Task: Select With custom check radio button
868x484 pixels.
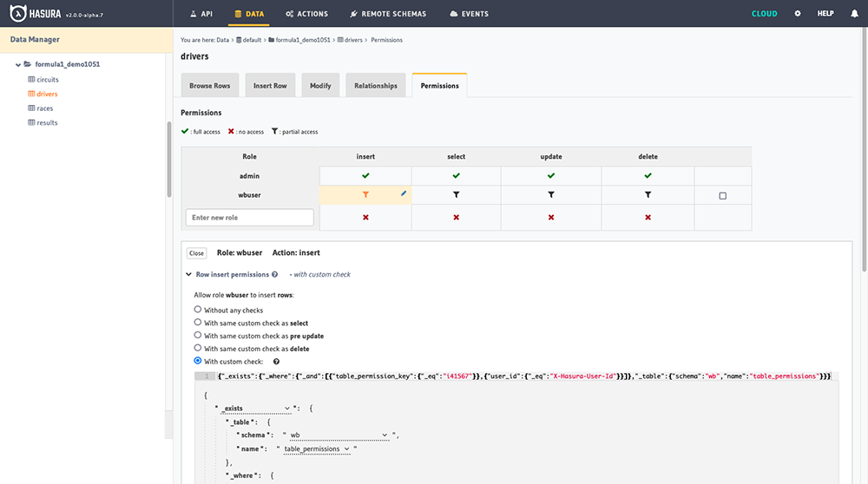Action: tap(198, 361)
